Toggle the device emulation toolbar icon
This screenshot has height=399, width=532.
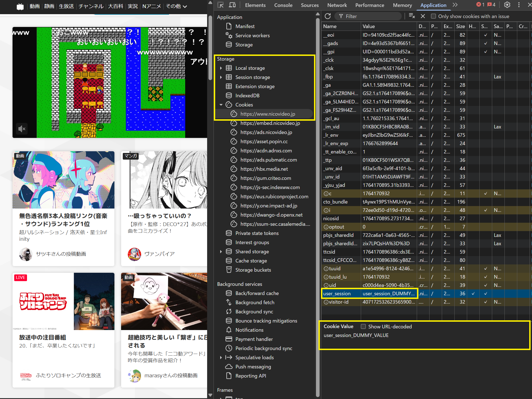(x=232, y=5)
